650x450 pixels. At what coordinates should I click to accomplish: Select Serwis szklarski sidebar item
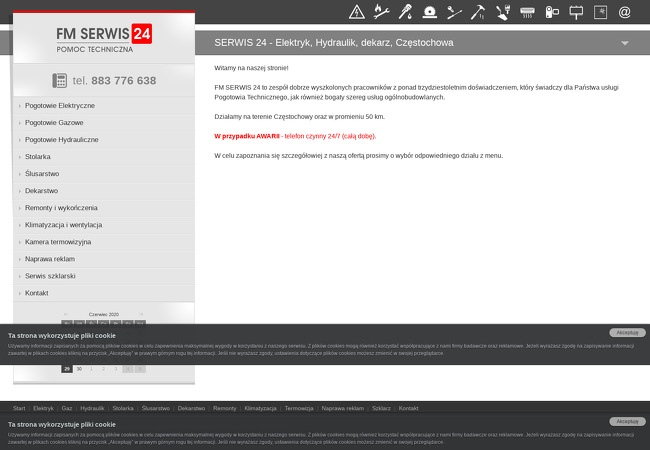pos(104,276)
